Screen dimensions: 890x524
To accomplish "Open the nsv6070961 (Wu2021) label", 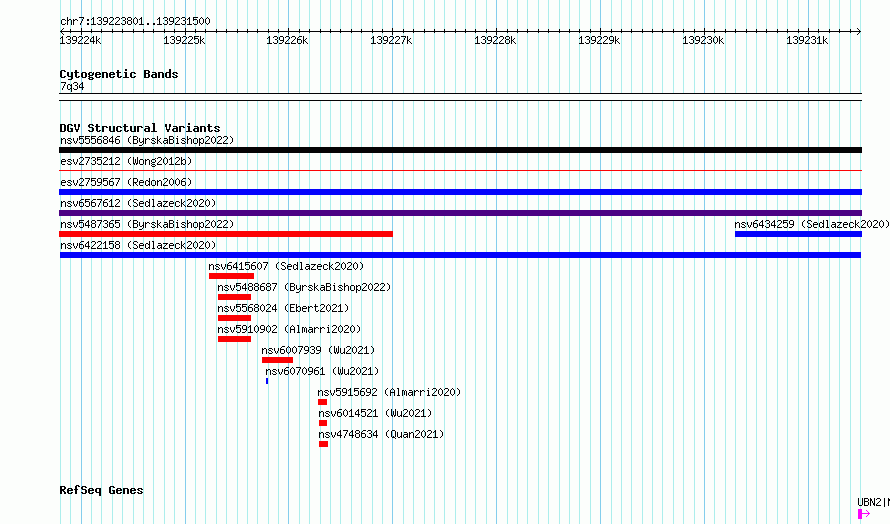I will click(322, 371).
